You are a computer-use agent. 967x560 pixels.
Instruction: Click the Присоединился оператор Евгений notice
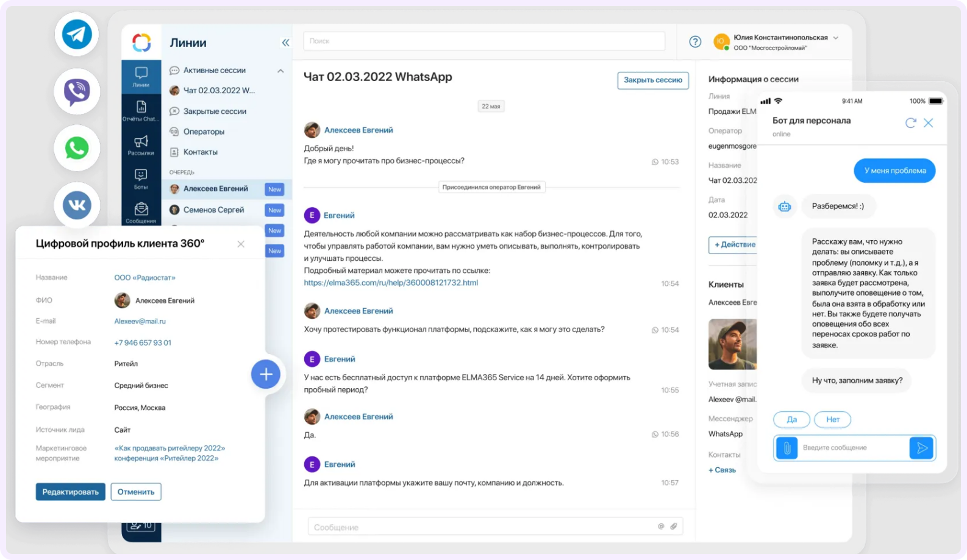pos(491,187)
